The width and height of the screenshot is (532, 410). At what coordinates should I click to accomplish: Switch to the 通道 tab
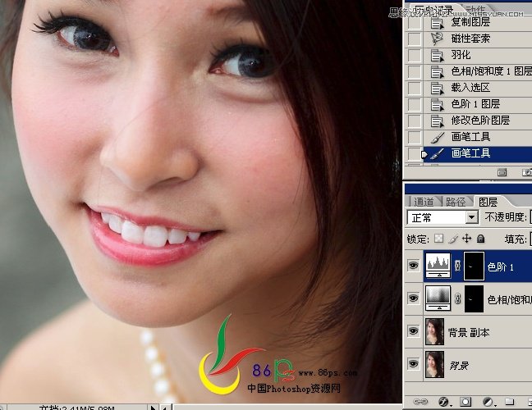tap(424, 202)
